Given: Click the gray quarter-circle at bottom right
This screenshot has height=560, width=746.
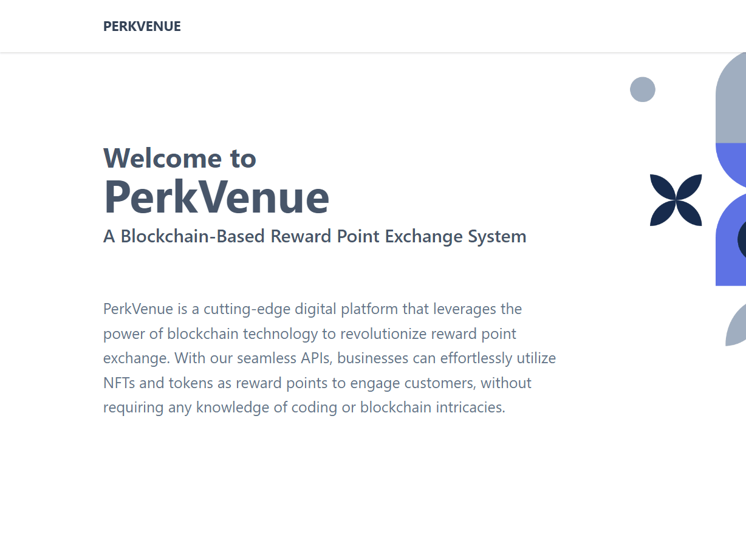Looking at the screenshot, I should coord(737,328).
